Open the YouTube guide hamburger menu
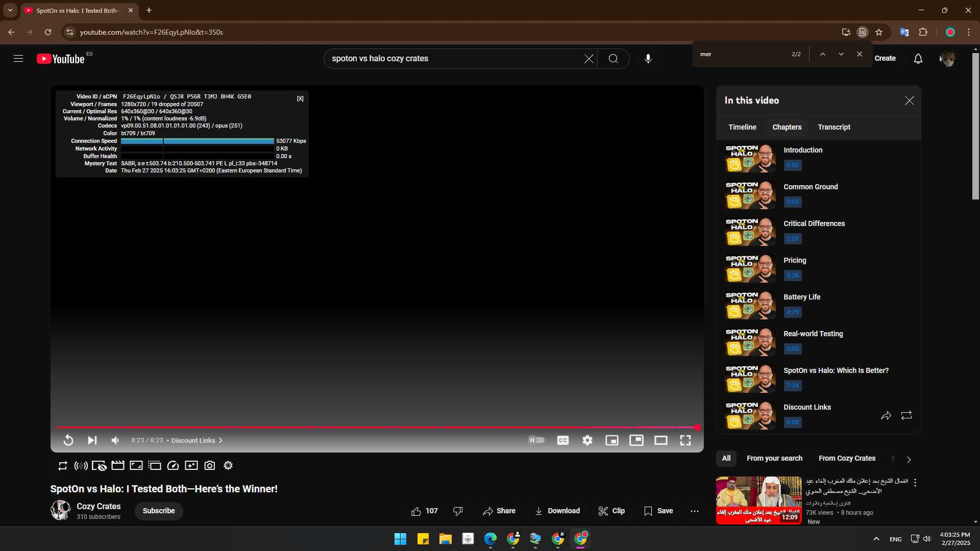Viewport: 980px width, 551px height. coord(18,59)
